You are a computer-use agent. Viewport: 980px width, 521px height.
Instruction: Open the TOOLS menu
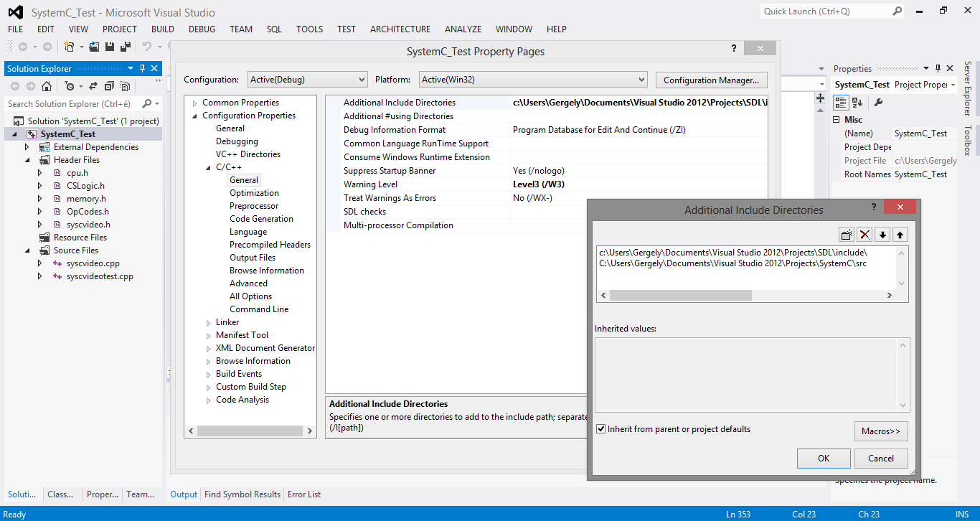[x=309, y=29]
